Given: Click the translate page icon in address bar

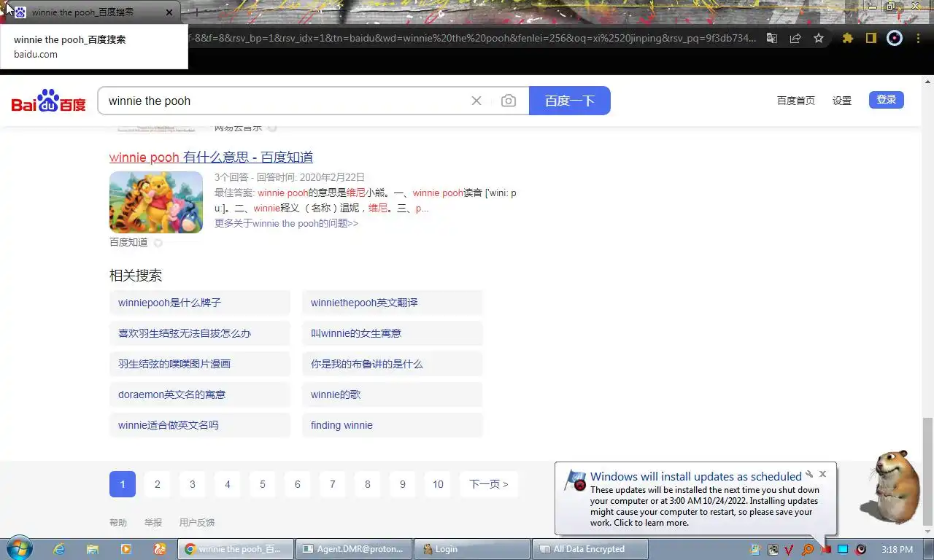Looking at the screenshot, I should (772, 38).
